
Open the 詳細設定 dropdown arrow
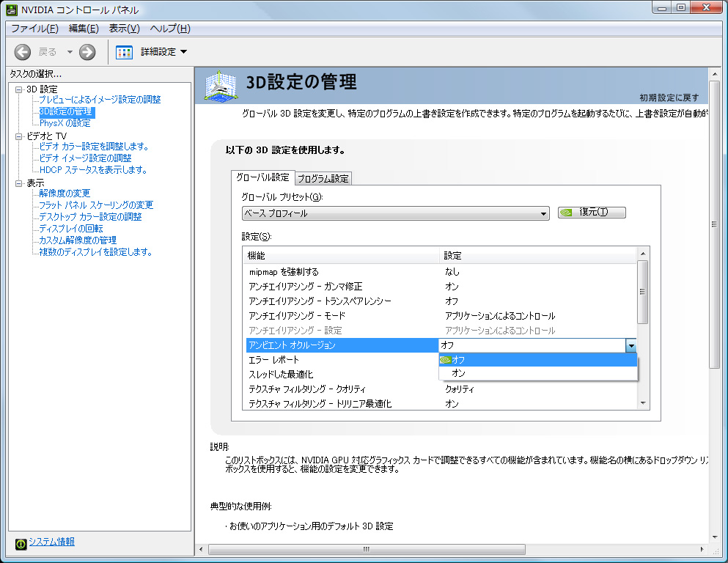pos(183,51)
